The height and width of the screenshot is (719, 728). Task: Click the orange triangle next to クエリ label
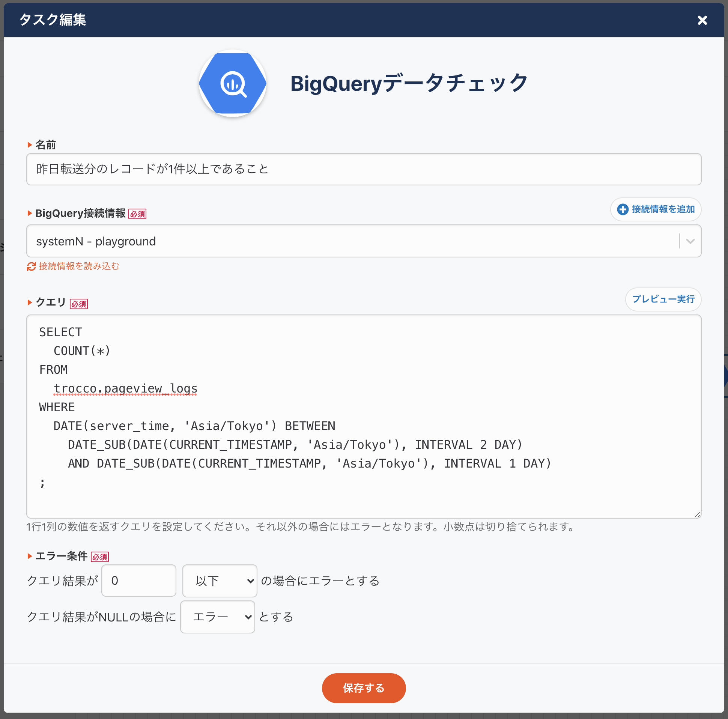(30, 302)
